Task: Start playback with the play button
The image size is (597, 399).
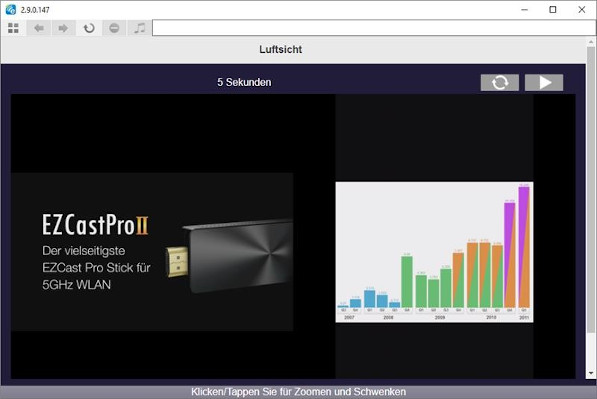Action: coord(544,82)
